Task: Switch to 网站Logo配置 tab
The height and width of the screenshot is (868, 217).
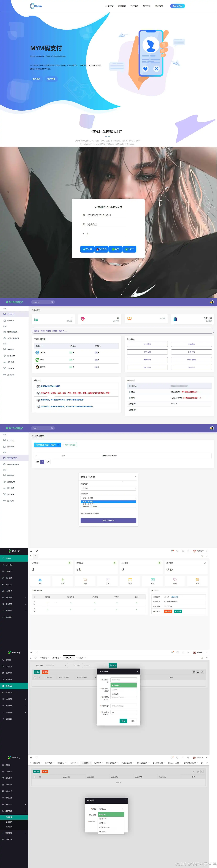Action: tap(173, 763)
